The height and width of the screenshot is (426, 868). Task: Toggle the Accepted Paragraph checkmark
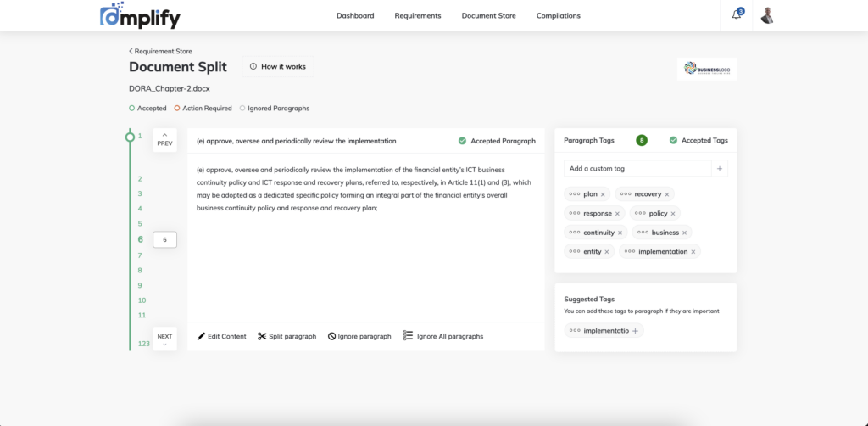point(462,141)
